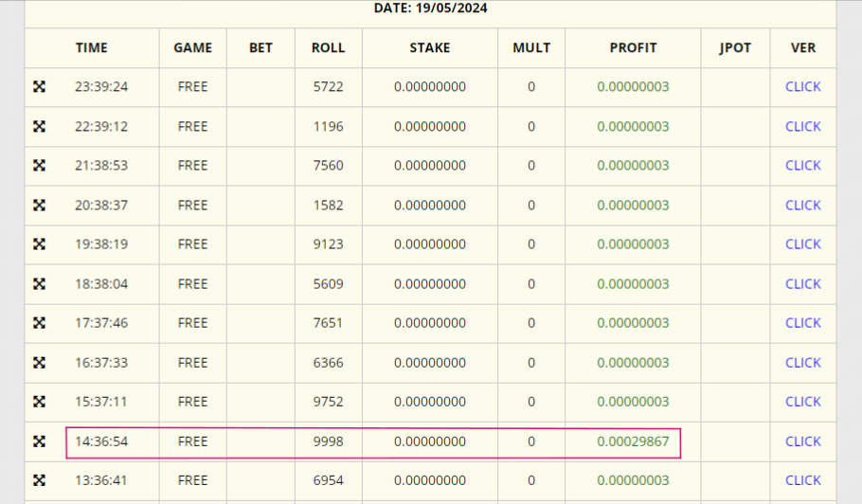The width and height of the screenshot is (862, 504).
Task: Open the CLICK verify link for roll 6954
Action: 802,480
